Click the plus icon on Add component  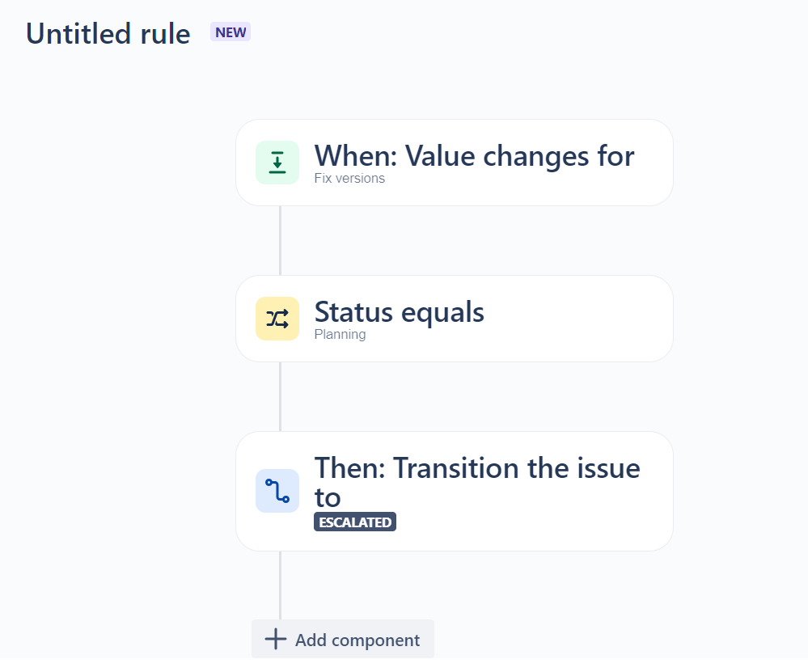click(274, 639)
